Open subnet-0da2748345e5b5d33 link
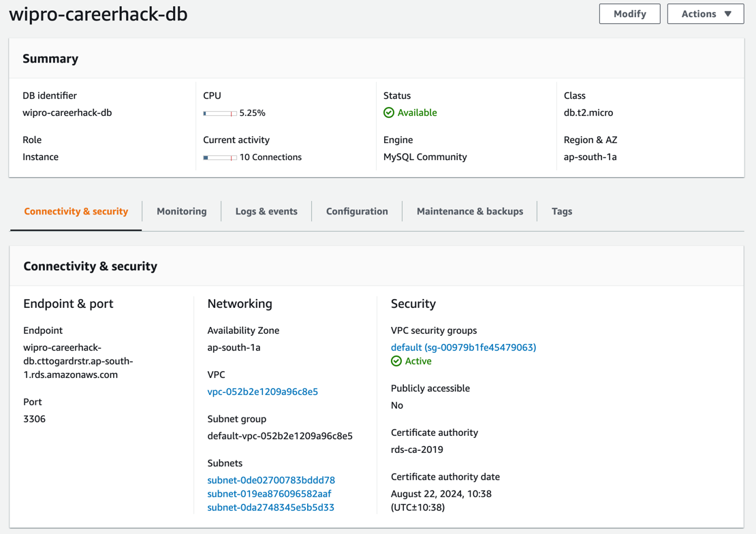The width and height of the screenshot is (756, 534). pos(270,507)
